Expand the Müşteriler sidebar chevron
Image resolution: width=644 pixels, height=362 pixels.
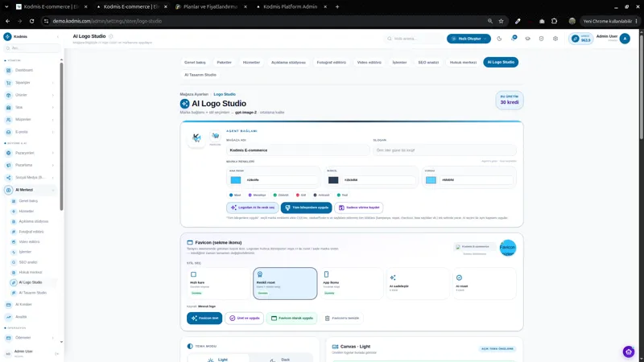click(53, 119)
